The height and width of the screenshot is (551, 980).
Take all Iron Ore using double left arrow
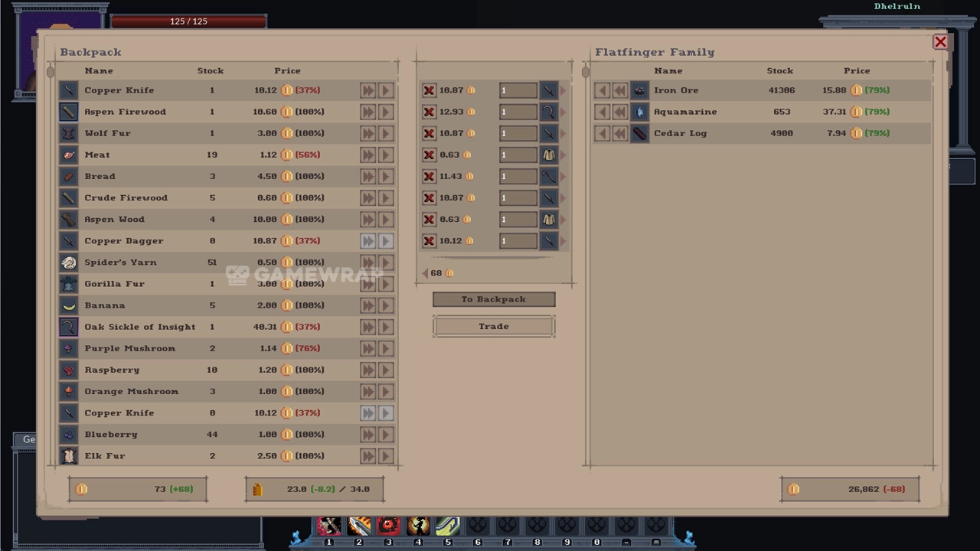pyautogui.click(x=619, y=90)
